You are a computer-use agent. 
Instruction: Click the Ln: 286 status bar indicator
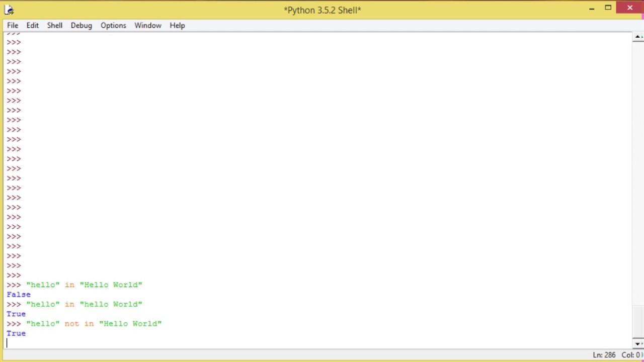coord(604,355)
